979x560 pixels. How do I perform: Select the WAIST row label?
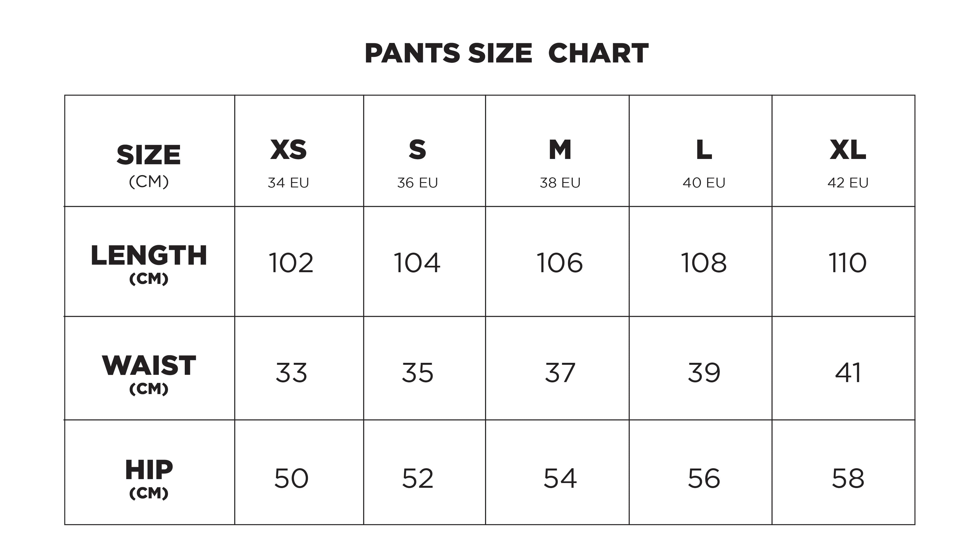pos(149,366)
